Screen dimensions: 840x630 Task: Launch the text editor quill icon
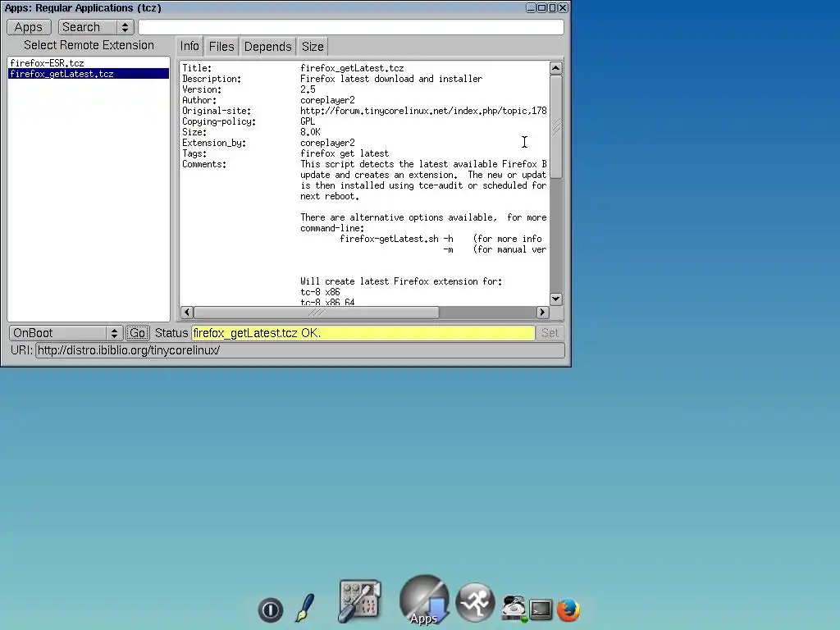point(305,608)
